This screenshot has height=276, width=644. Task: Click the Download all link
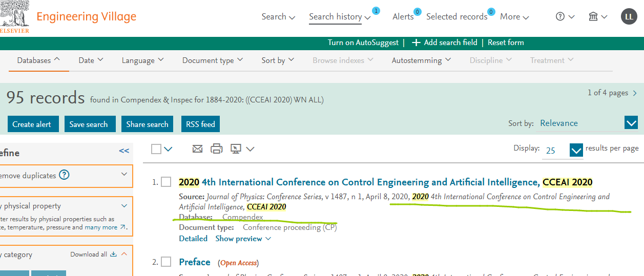[89, 254]
